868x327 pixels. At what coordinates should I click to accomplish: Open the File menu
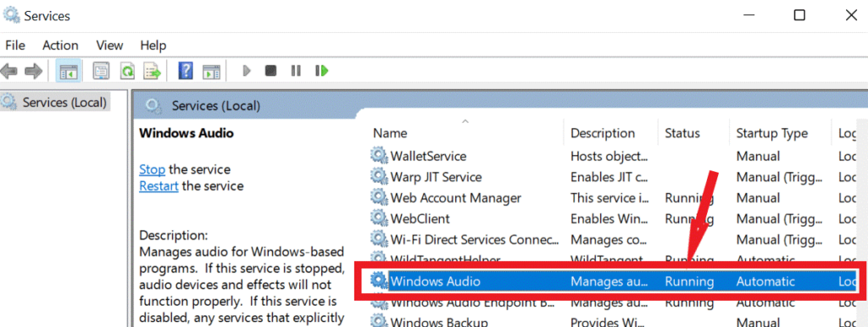[15, 46]
